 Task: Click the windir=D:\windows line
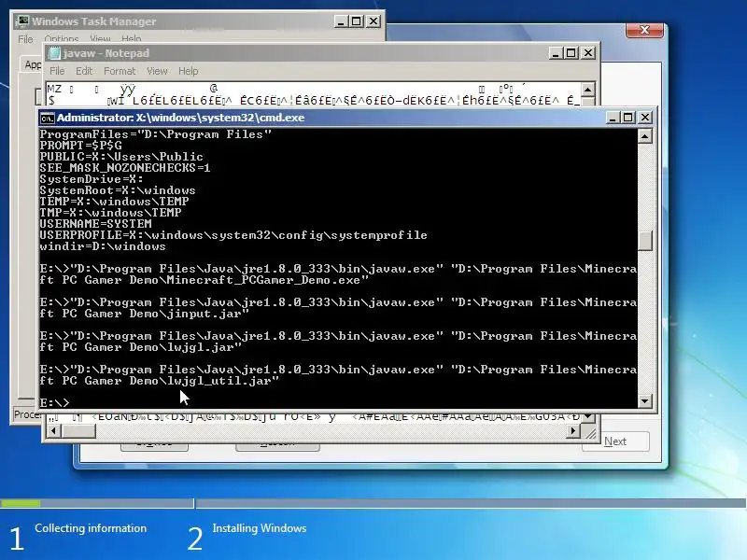click(x=103, y=246)
